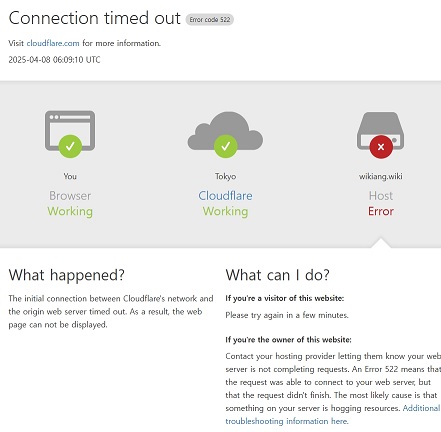
Task: Click the browser window icon above You
Action: [x=70, y=131]
